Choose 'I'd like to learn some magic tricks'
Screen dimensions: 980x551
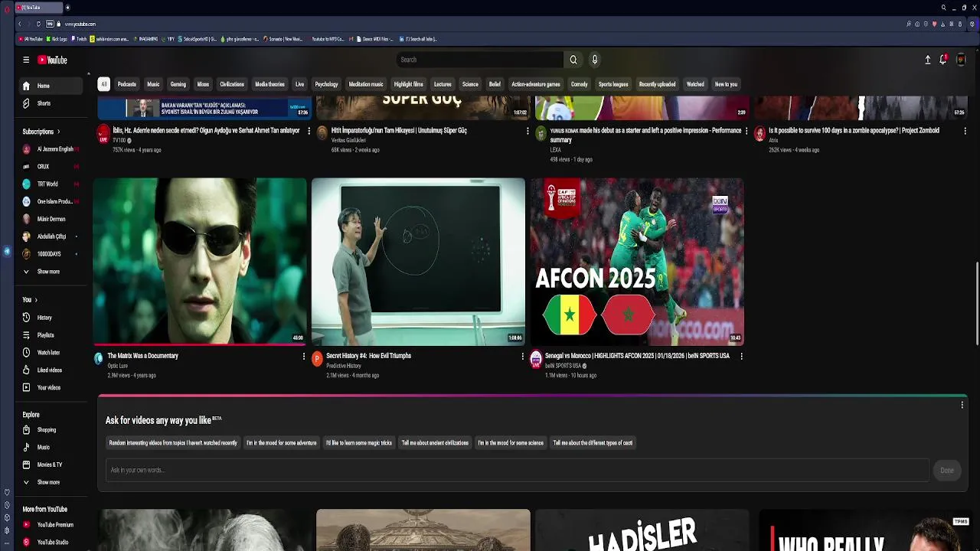(x=359, y=443)
